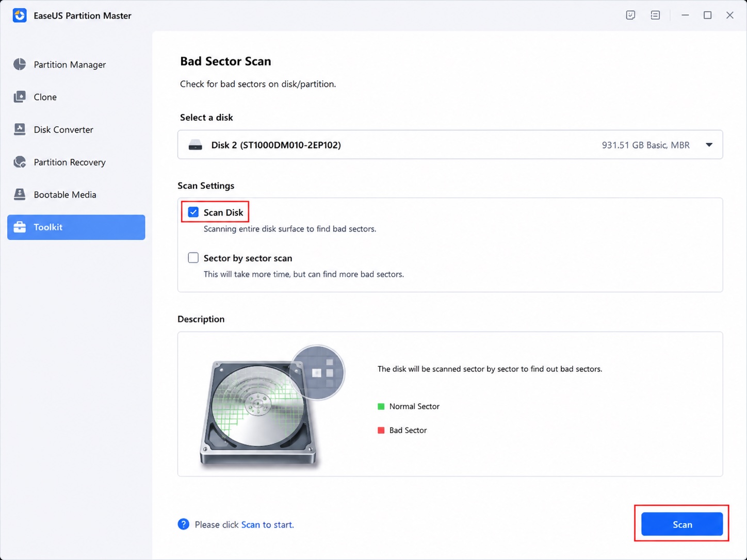Open Partition Manager section
Screen dimensions: 747x560
[76, 64]
